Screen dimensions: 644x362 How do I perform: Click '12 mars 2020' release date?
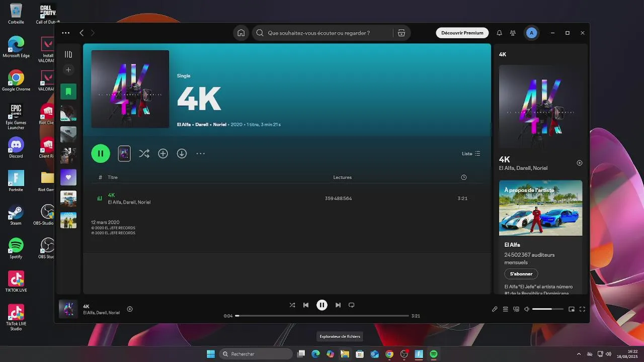coord(105,222)
